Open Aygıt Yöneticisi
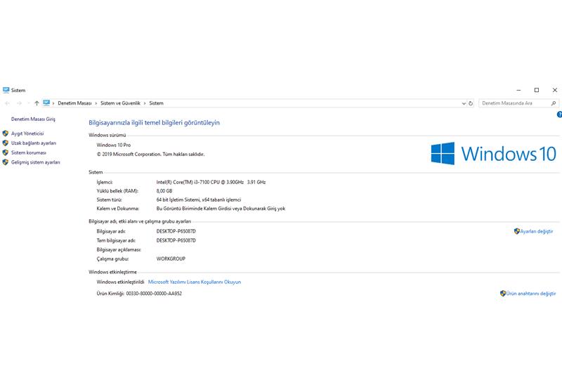The height and width of the screenshot is (392, 562). coord(27,133)
